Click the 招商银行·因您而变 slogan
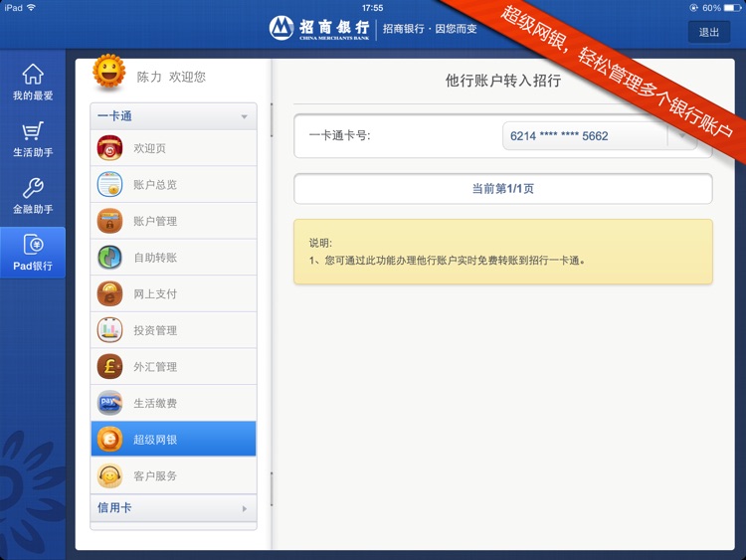The image size is (746, 560). pyautogui.click(x=430, y=29)
